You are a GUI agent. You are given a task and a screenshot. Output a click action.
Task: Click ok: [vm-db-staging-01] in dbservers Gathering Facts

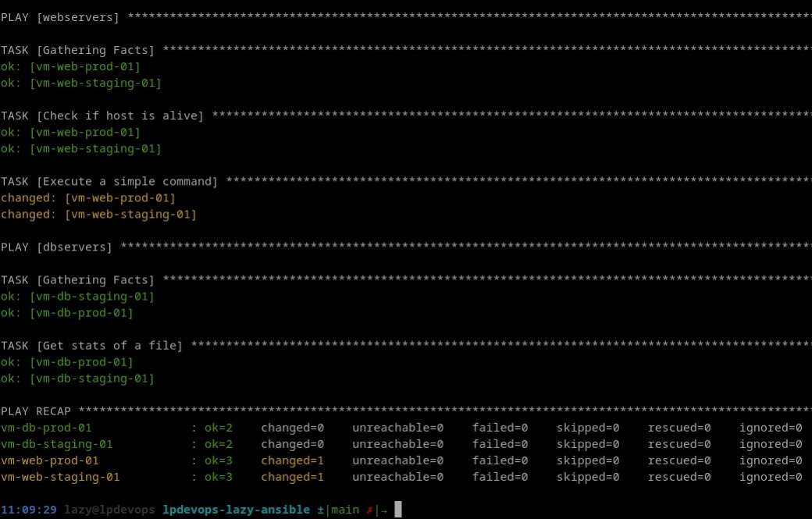tap(77, 297)
